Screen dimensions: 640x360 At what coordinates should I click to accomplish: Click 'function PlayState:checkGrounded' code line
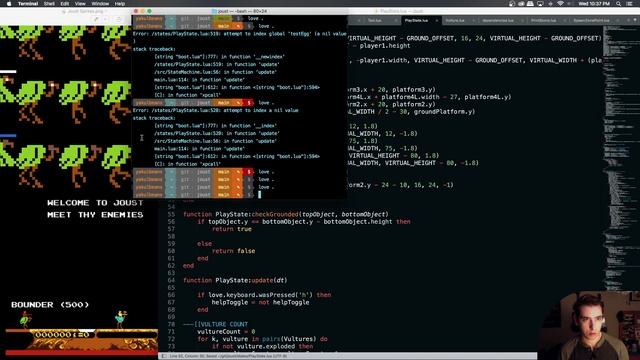[286, 214]
